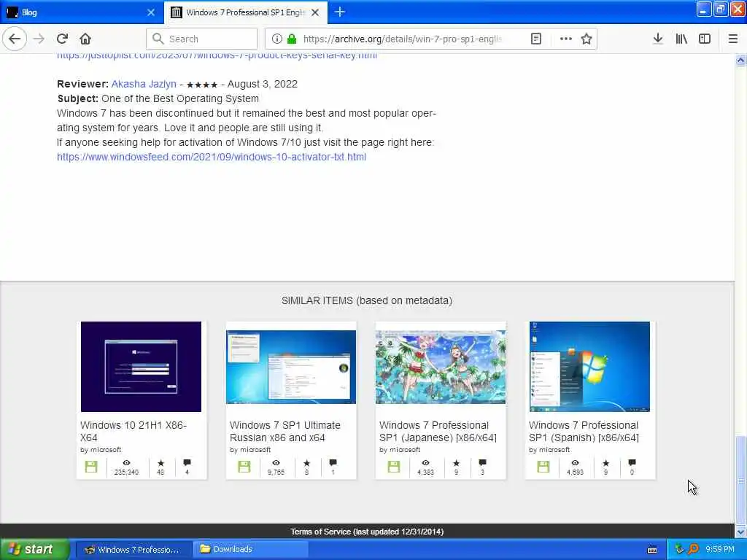This screenshot has width=747, height=560.
Task: Open the Windows 10 21H1 thumbnail
Action: click(x=141, y=366)
